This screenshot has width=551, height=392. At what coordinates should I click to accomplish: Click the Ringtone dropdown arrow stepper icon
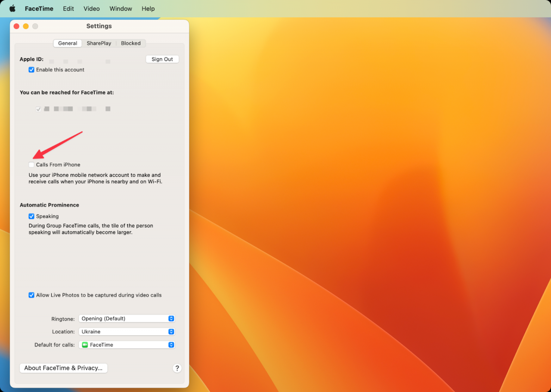tap(171, 319)
